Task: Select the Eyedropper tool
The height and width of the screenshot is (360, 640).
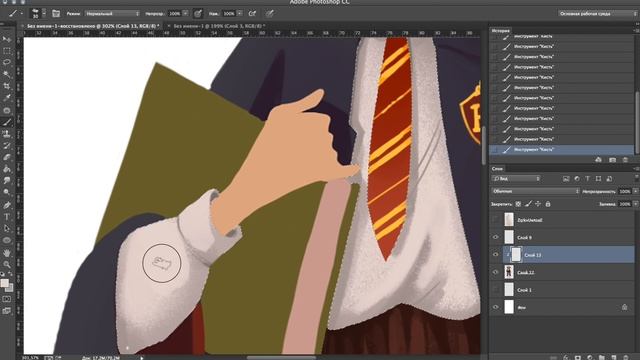Action: pos(7,98)
